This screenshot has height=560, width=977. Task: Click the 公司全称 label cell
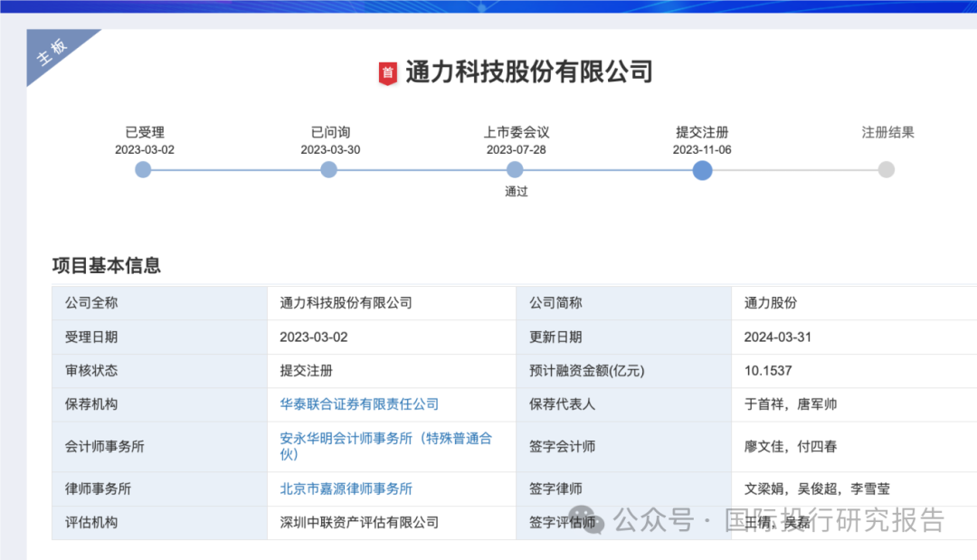click(x=159, y=303)
